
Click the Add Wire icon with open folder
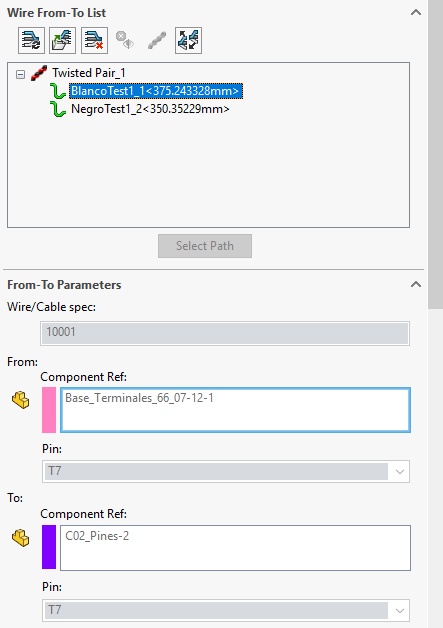tap(62, 40)
